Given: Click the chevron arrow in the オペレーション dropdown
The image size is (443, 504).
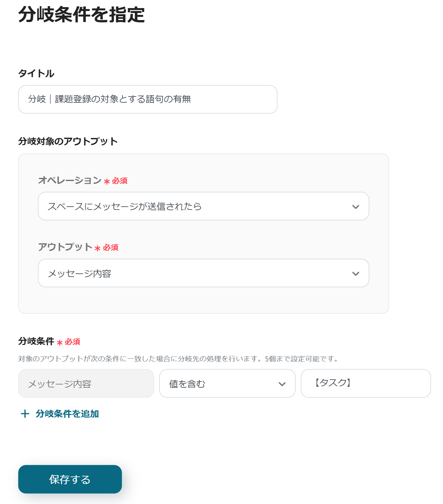Looking at the screenshot, I should (356, 207).
